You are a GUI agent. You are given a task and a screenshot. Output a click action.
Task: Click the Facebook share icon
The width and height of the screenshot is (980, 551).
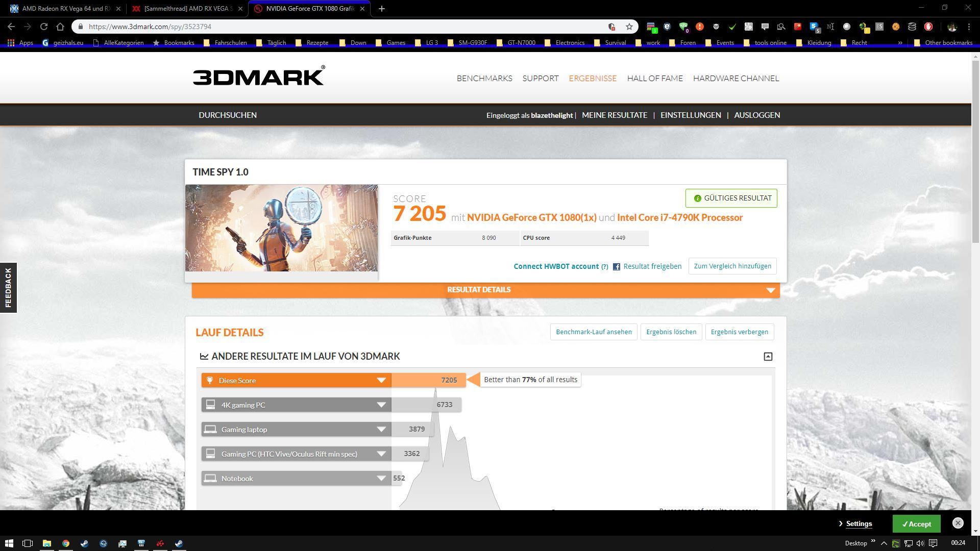(x=616, y=266)
